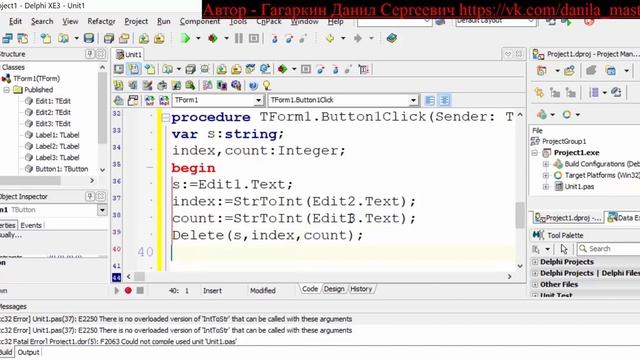Click the Trace Into debug icon in main toolbar
The image size is (640, 360).
(275, 39)
